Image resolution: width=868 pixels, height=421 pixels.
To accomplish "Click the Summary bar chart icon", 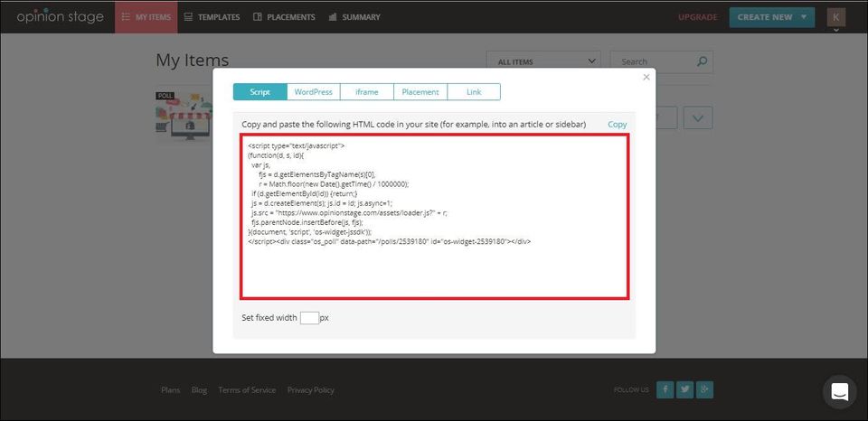I will point(333,17).
